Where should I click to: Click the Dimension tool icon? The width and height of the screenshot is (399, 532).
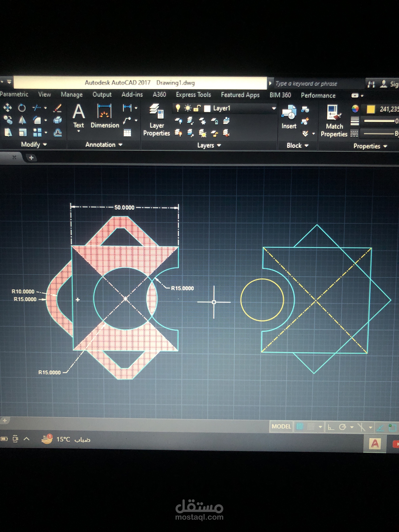coord(104,111)
